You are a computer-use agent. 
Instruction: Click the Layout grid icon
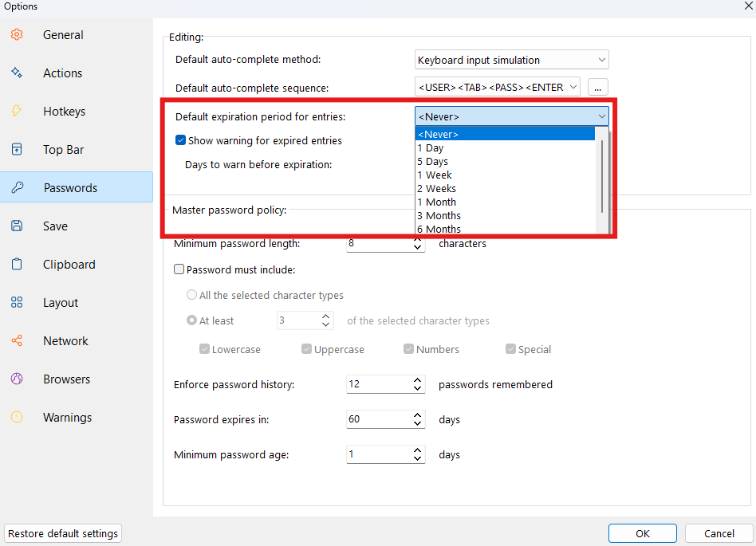pos(17,302)
